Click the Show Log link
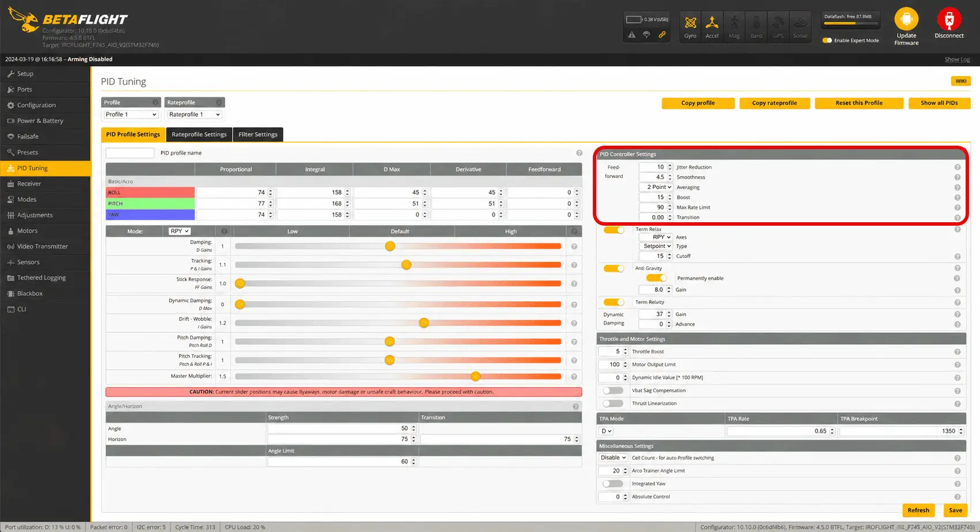The image size is (980, 532). 957,59
